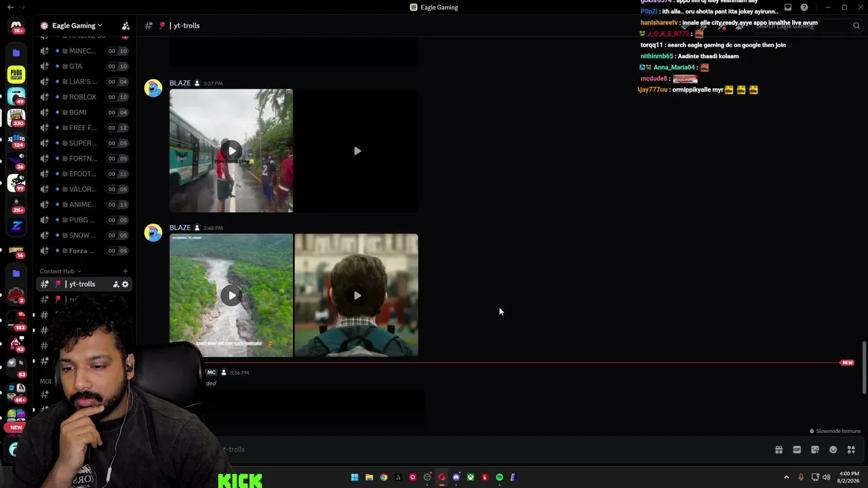This screenshot has width=868, height=488.
Task: Open BLAZE profile from the 3:37 PM message
Action: (180, 83)
